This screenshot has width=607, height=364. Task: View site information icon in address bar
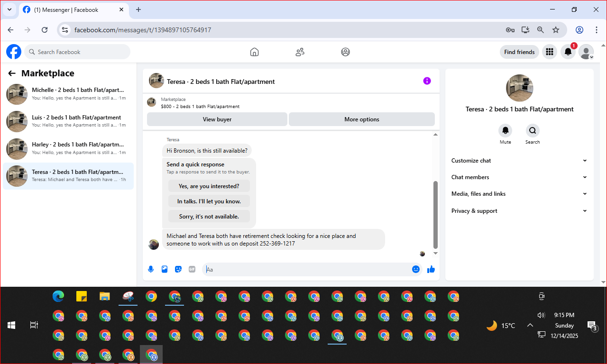[65, 30]
